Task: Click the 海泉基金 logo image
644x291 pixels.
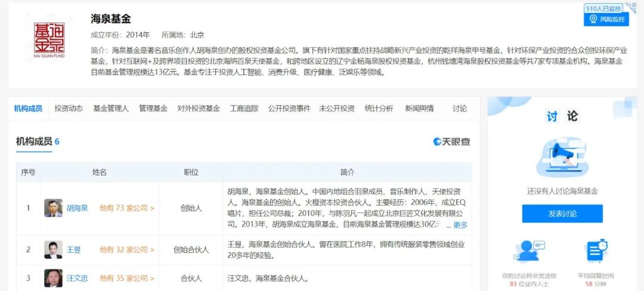Action: pyautogui.click(x=49, y=40)
